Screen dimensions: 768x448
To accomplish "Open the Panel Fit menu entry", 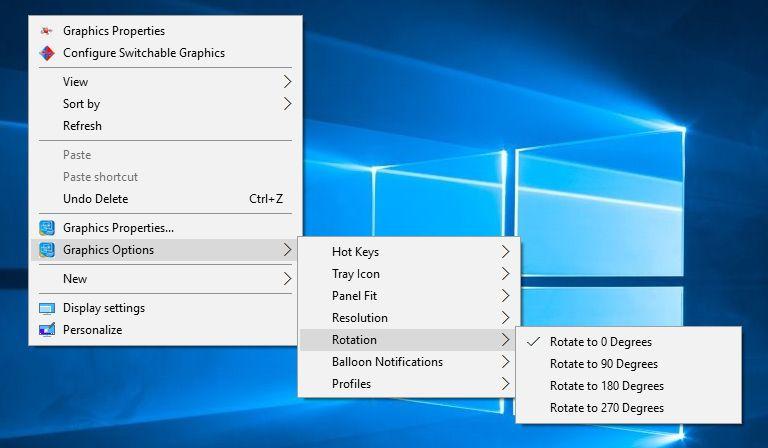I will (408, 296).
